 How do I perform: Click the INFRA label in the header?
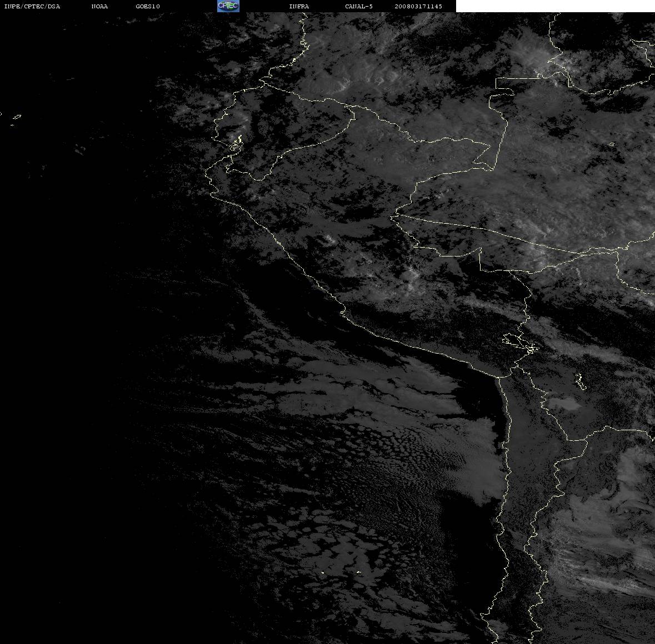pyautogui.click(x=299, y=6)
